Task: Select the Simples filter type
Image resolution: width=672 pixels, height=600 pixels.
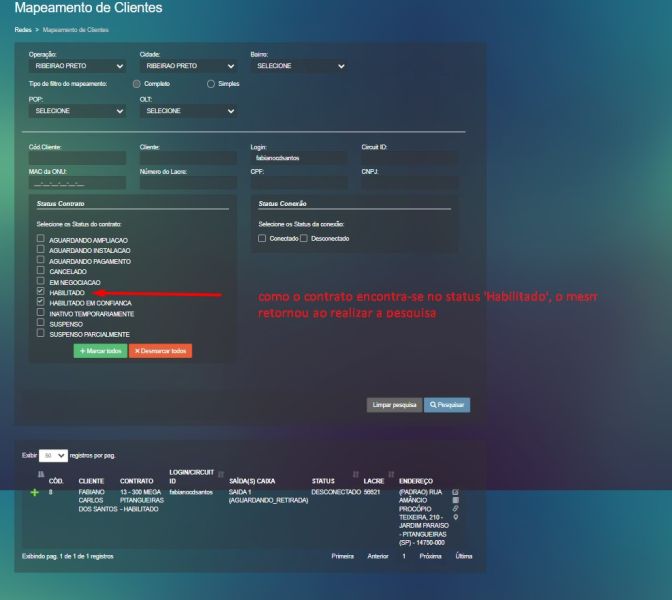Action: (x=210, y=84)
